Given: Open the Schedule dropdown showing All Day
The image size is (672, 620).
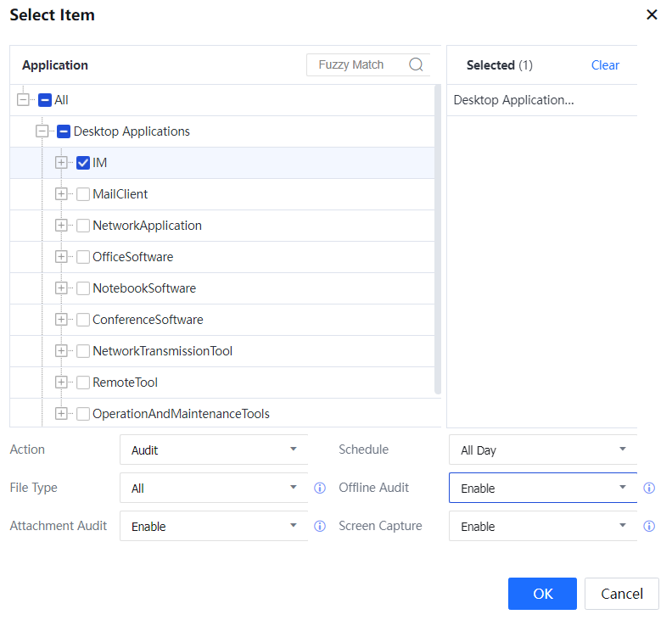Looking at the screenshot, I should tap(542, 450).
